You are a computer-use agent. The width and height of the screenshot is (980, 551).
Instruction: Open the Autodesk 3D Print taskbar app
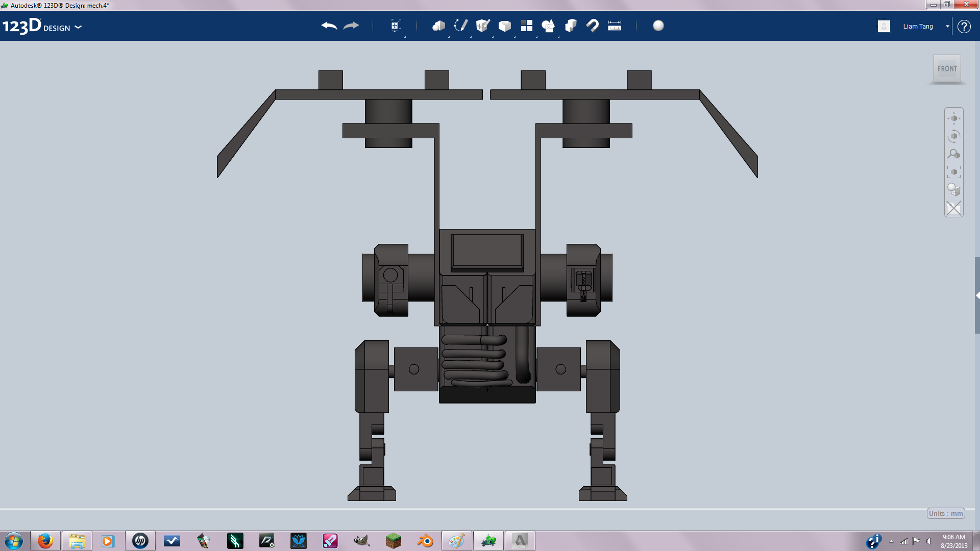[520, 541]
